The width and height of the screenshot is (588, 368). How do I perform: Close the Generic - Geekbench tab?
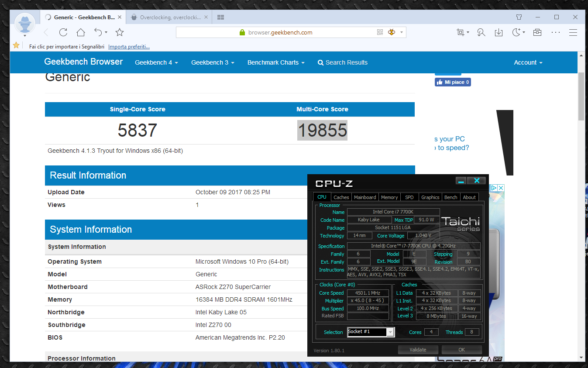[x=120, y=17]
